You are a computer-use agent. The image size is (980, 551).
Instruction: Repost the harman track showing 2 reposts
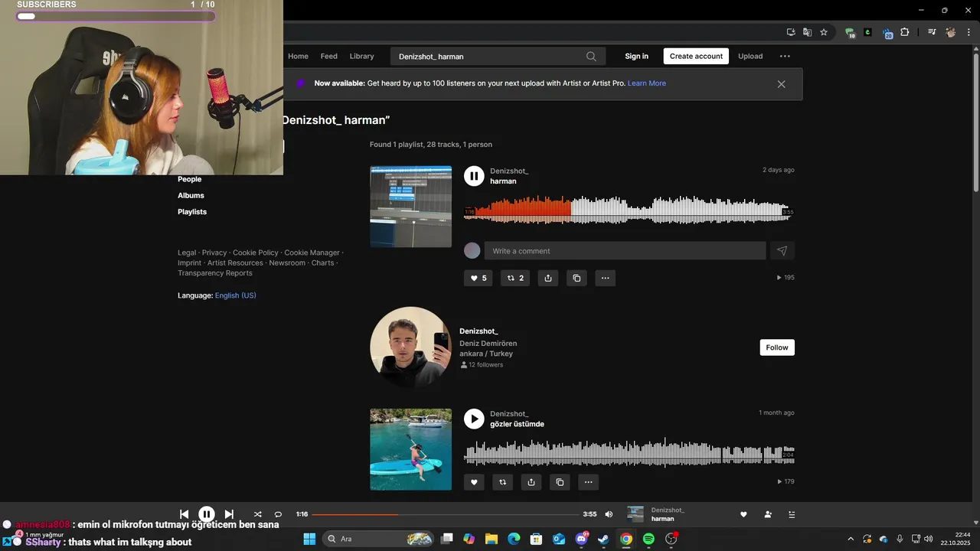[x=515, y=278]
